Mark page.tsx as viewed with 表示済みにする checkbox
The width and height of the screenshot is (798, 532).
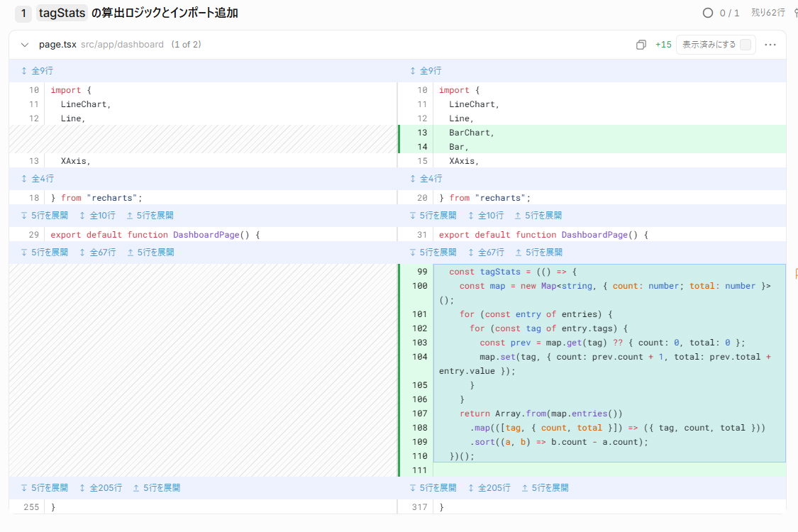(x=745, y=45)
